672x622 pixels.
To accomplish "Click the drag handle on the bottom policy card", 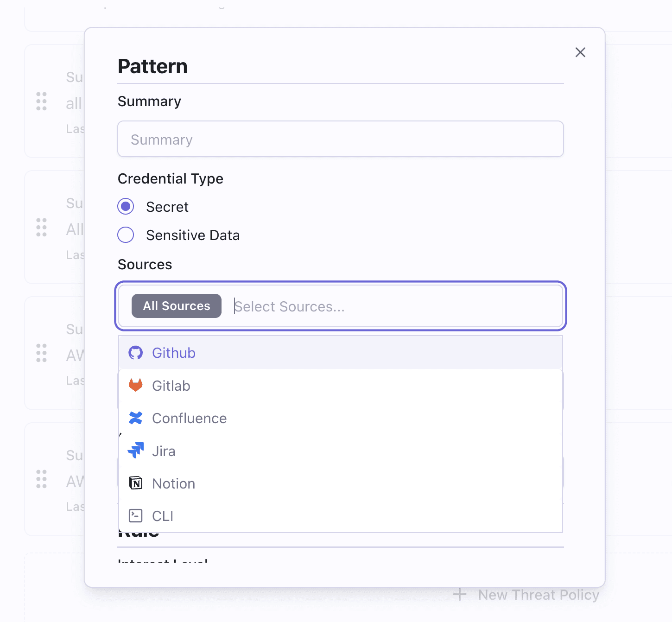I will click(41, 480).
